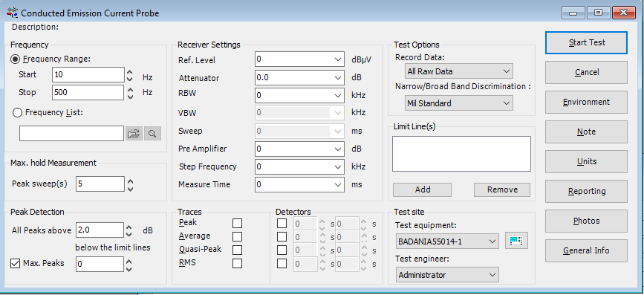Click the Cancel button

(587, 72)
